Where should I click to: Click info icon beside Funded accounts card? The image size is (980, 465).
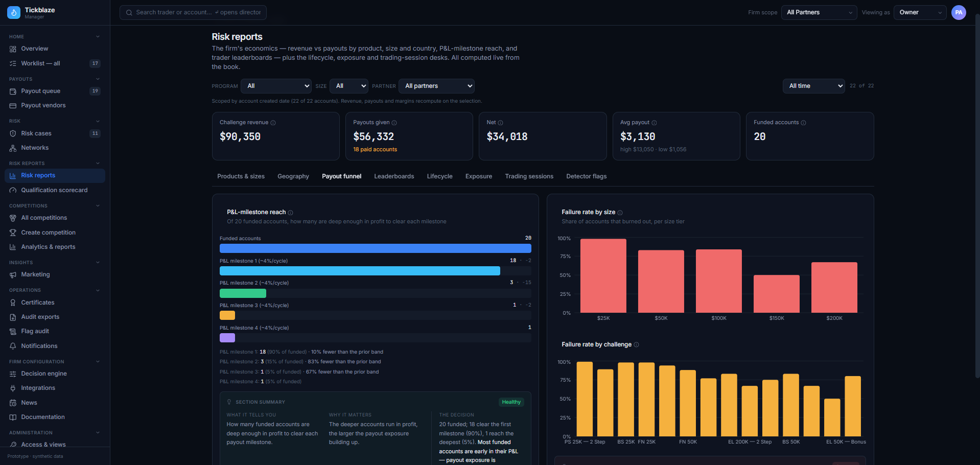[803, 123]
